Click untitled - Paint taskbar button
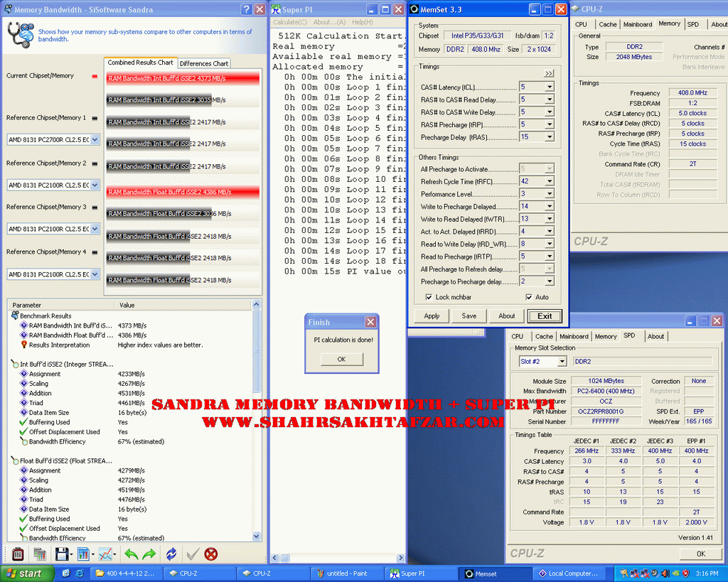 point(347,573)
